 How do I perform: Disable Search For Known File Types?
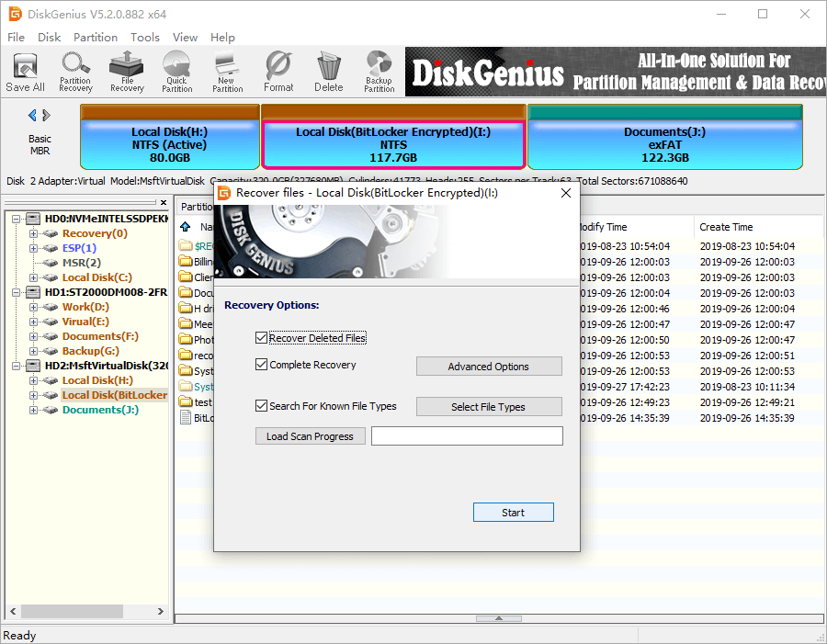[x=262, y=406]
